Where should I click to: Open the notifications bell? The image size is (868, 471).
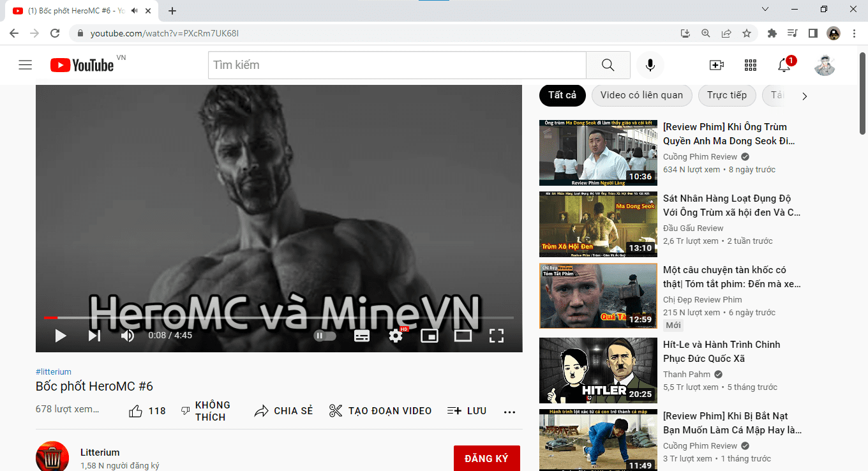pos(784,65)
